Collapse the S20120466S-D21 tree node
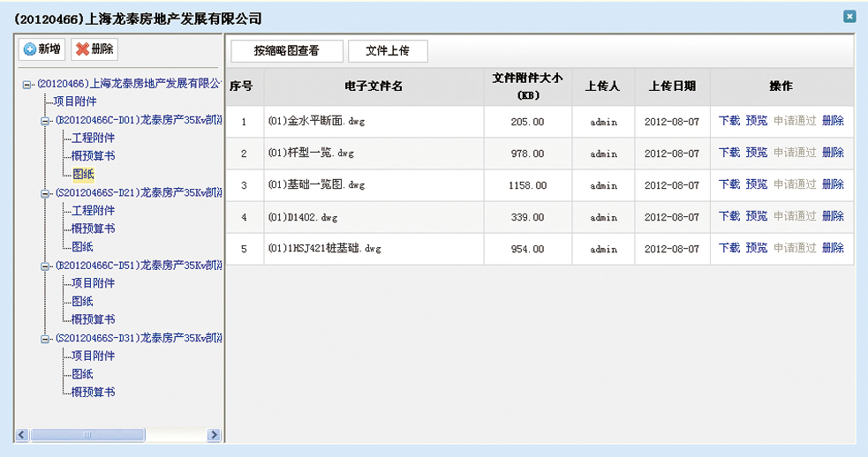This screenshot has width=868, height=457. point(46,193)
